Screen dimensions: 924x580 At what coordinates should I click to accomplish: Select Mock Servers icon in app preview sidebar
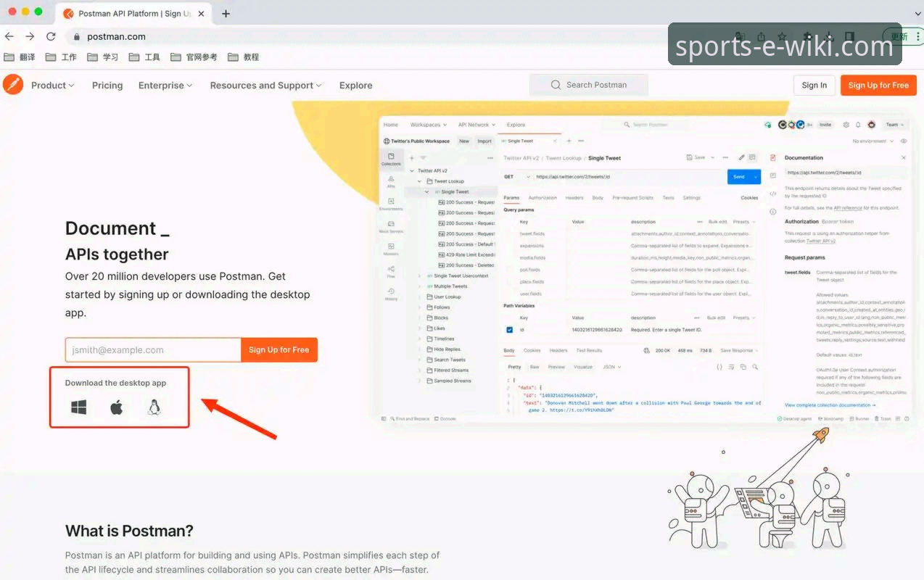pos(391,227)
